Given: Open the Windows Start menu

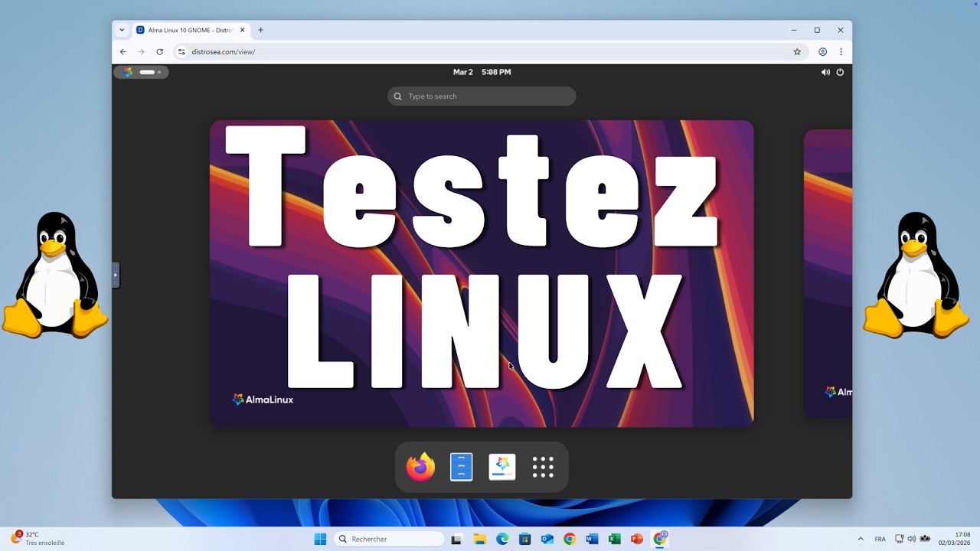Looking at the screenshot, I should point(320,539).
